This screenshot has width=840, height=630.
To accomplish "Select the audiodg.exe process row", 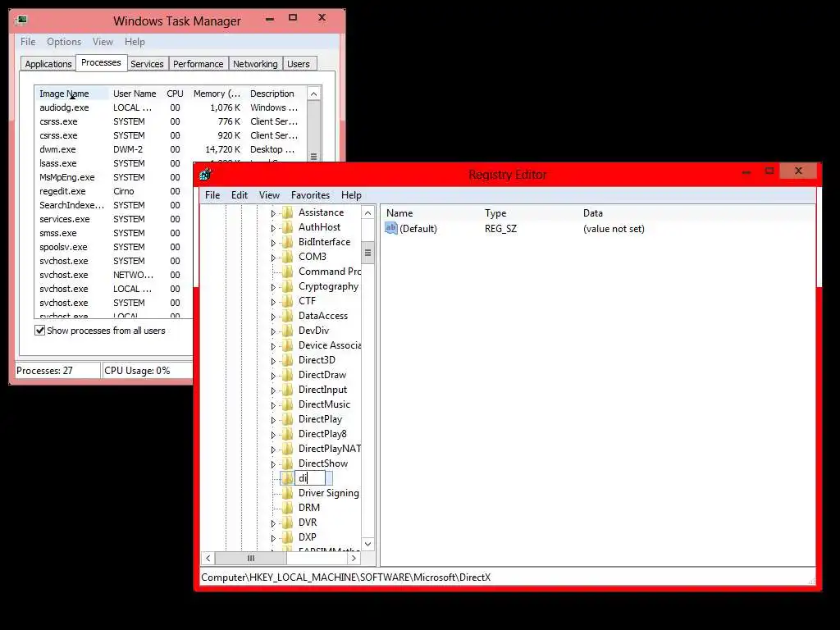I will point(171,107).
